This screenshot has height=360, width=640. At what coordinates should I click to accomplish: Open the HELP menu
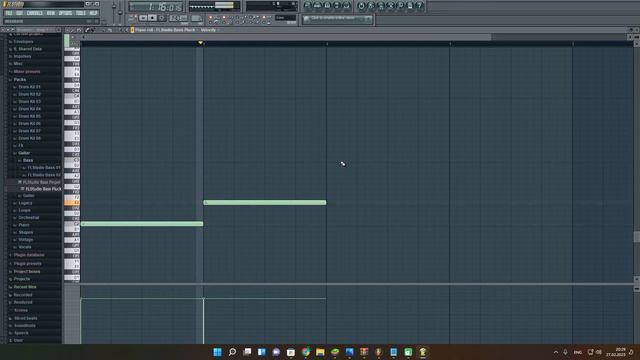[x=93, y=13]
